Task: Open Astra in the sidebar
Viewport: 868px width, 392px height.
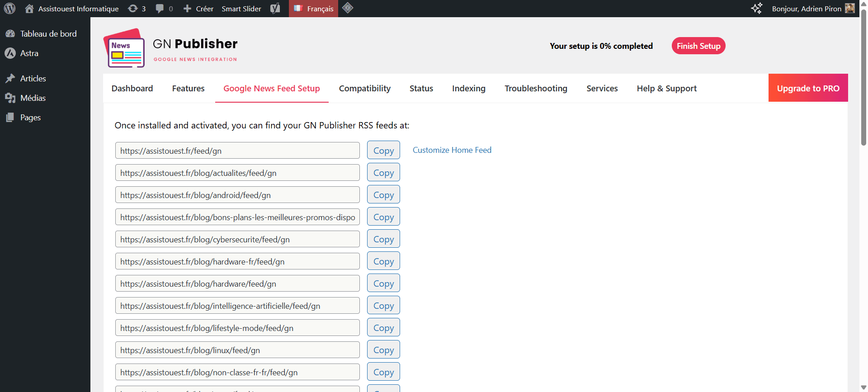Action: pyautogui.click(x=29, y=53)
